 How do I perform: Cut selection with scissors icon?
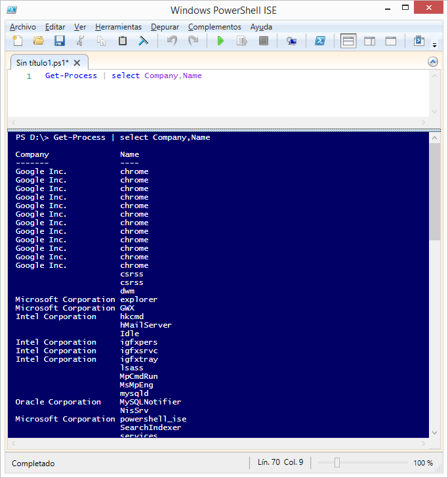[x=81, y=41]
